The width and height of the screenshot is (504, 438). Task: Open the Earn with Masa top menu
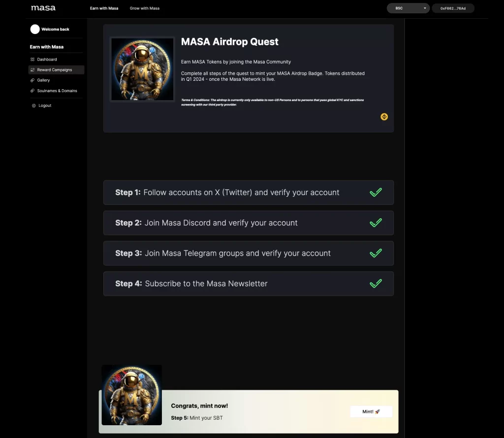(x=104, y=8)
